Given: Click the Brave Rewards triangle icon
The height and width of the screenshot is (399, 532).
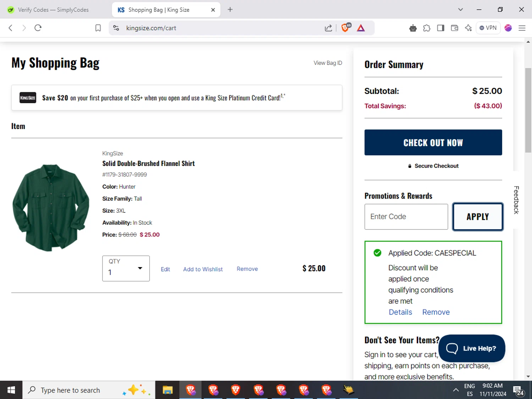Looking at the screenshot, I should click(x=361, y=28).
